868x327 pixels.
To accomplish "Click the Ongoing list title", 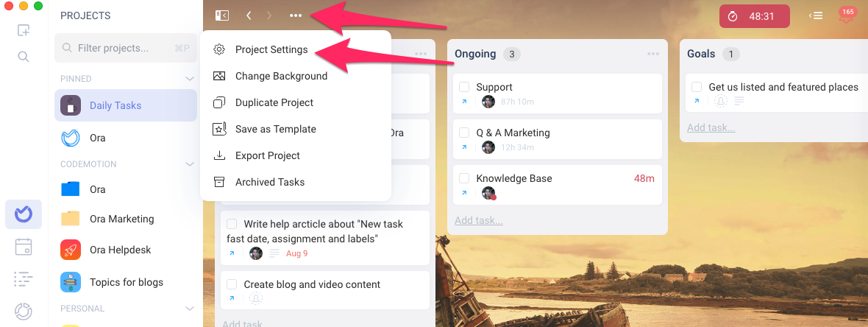I will 475,54.
